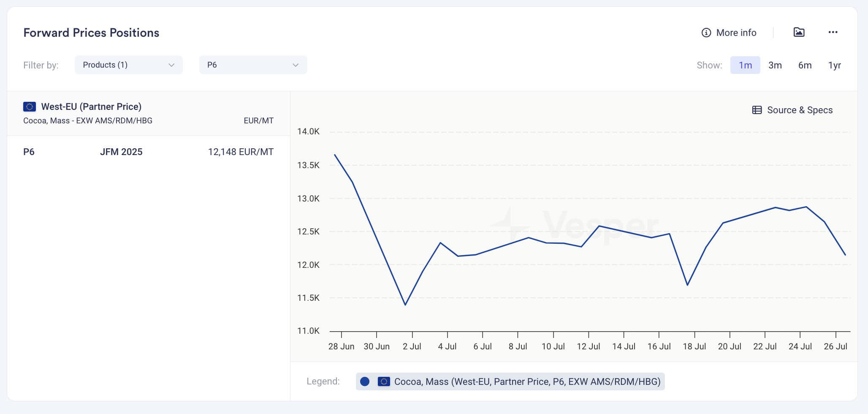Click the Show label
Viewport: 868px width, 414px height.
pos(709,65)
